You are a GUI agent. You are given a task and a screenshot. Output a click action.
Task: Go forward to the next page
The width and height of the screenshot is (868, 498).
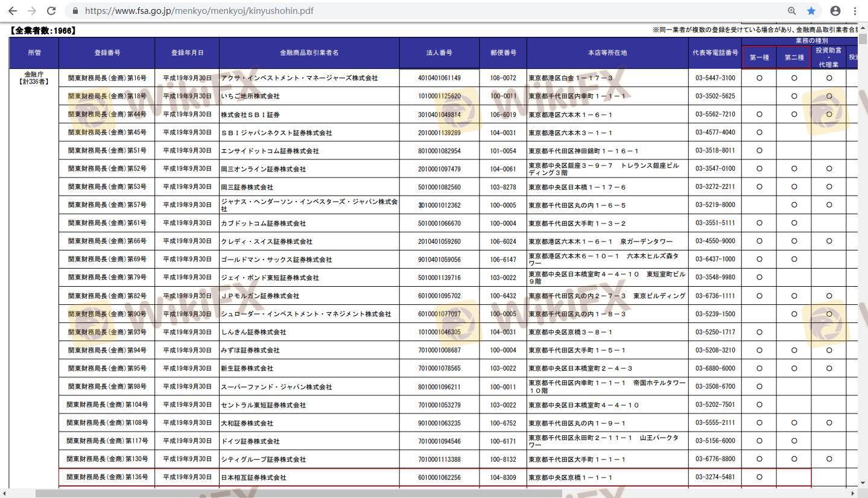tap(32, 11)
